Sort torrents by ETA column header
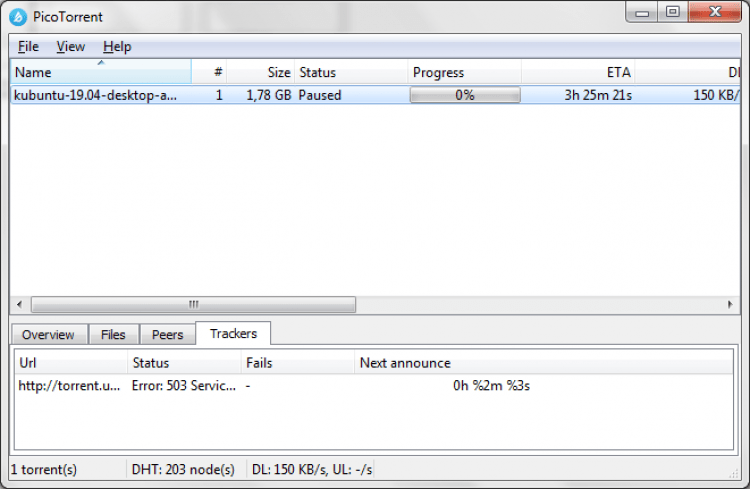Viewport: 750px width, 489px height. coord(578,72)
